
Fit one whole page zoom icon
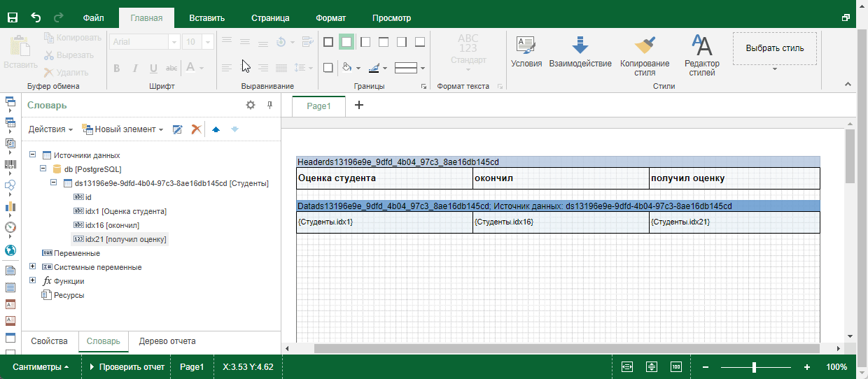point(652,367)
